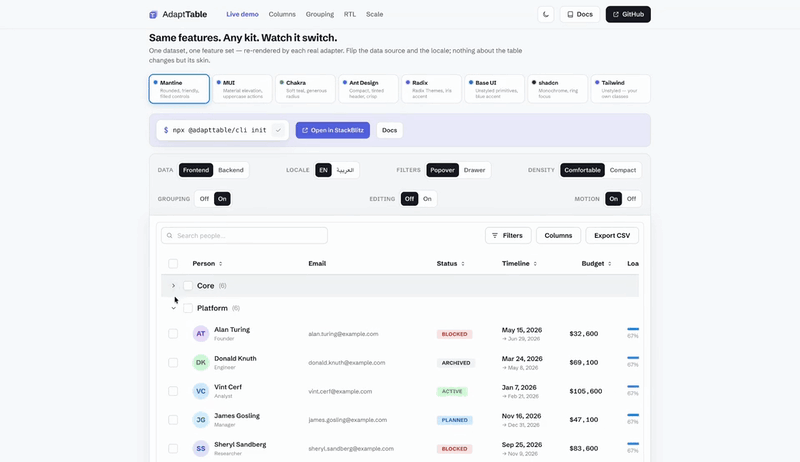
Task: Set locale to EN
Action: pyautogui.click(x=323, y=170)
